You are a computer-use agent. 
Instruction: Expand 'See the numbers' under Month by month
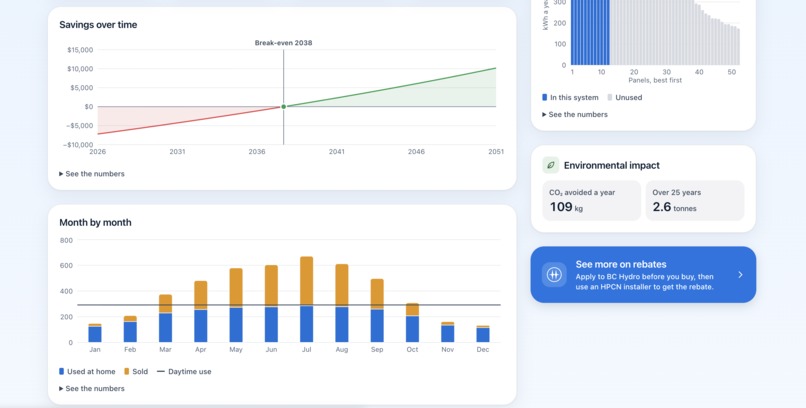(91, 388)
